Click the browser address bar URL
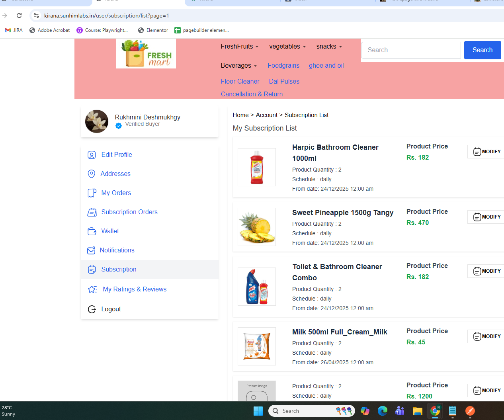 coord(107,16)
